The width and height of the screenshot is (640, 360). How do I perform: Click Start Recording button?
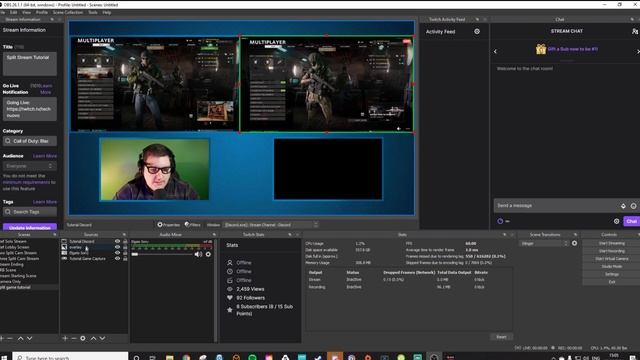pyautogui.click(x=611, y=251)
